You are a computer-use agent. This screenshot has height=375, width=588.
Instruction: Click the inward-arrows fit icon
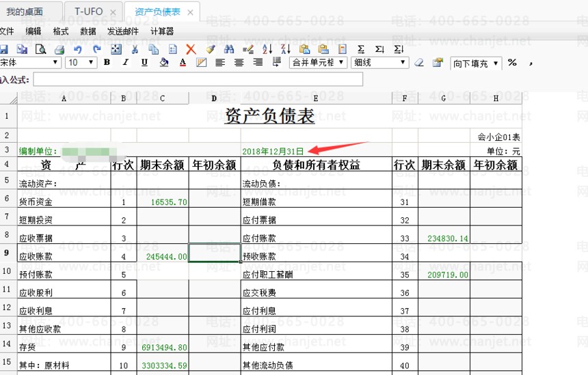[x=116, y=49]
